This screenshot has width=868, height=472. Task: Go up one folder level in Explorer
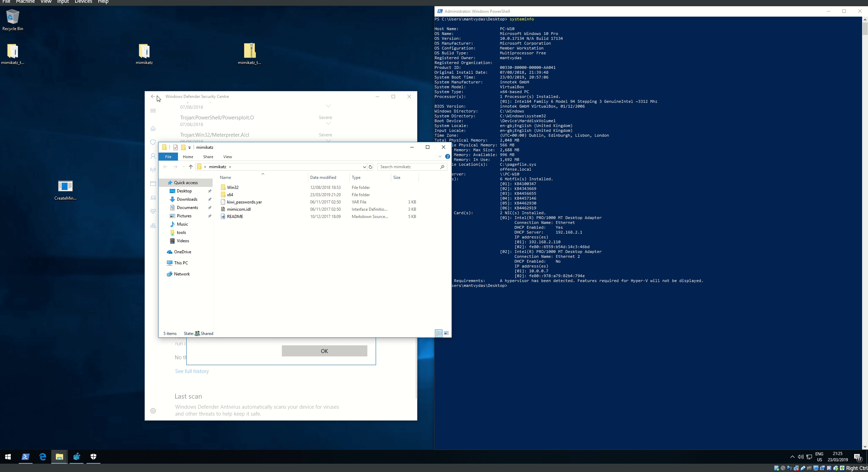pos(191,167)
